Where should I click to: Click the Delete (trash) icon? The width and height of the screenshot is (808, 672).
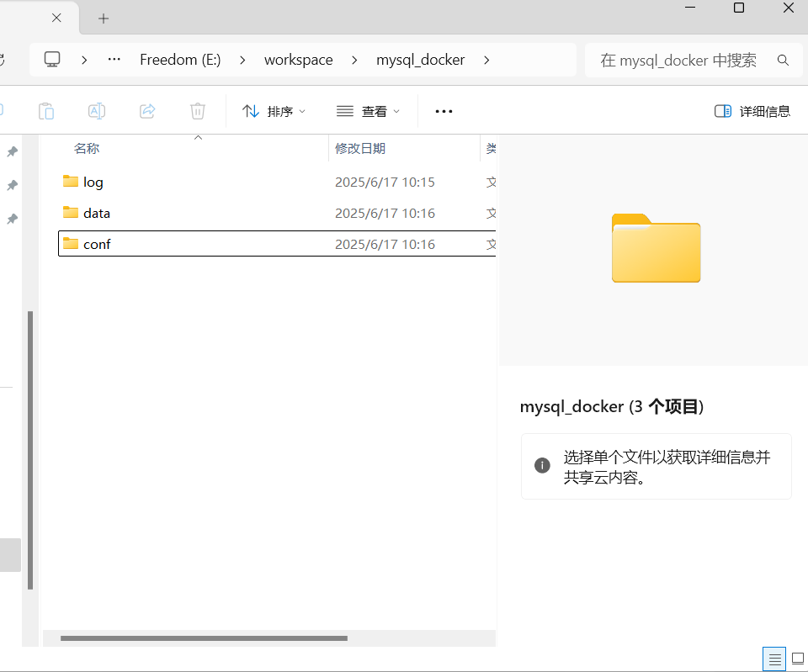pyautogui.click(x=197, y=110)
